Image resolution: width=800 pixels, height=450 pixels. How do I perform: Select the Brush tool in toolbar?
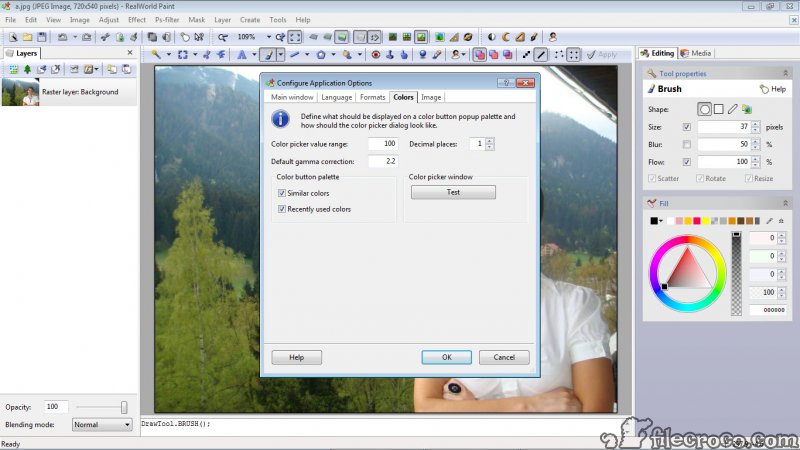pos(268,54)
